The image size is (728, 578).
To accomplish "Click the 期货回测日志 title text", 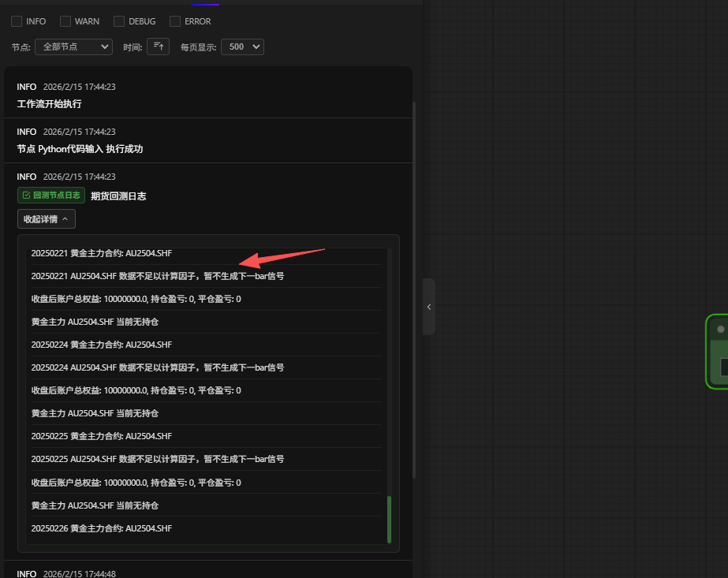I will pyautogui.click(x=118, y=196).
